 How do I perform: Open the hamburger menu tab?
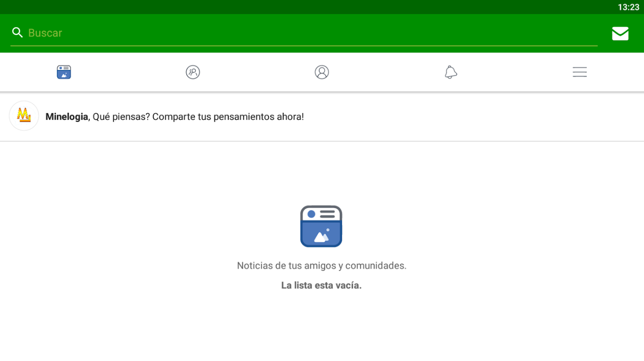click(x=579, y=72)
